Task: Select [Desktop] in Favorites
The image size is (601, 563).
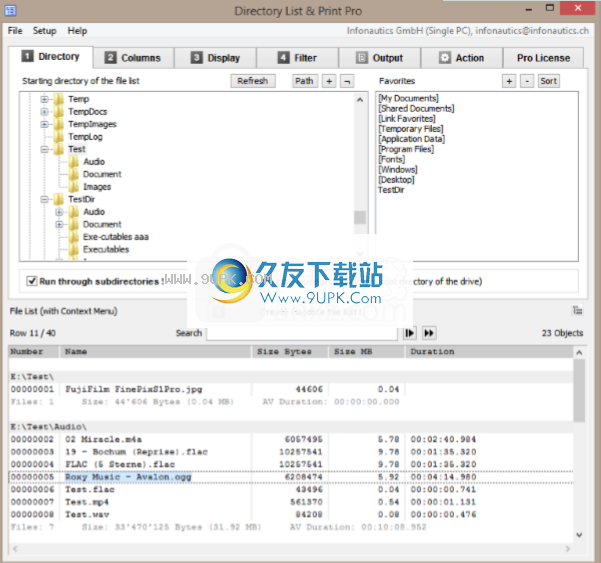Action: tap(397, 179)
